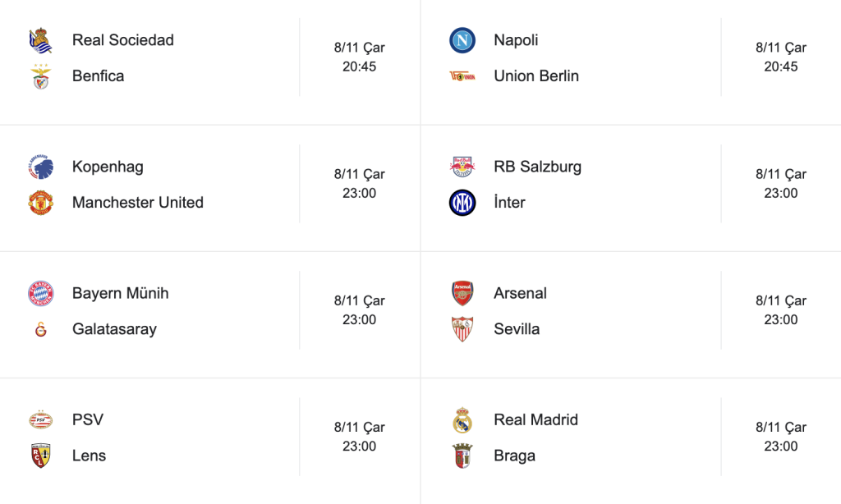Click the Lens team name
The image size is (841, 504).
click(89, 456)
